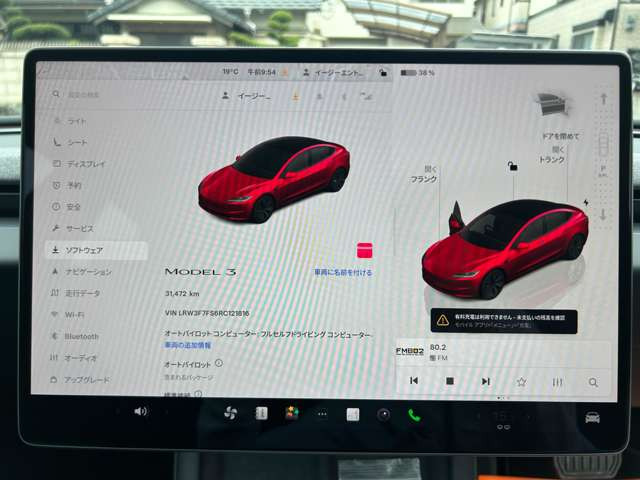Open the all apps three-dots menu
The image size is (640, 480).
pos(322,414)
